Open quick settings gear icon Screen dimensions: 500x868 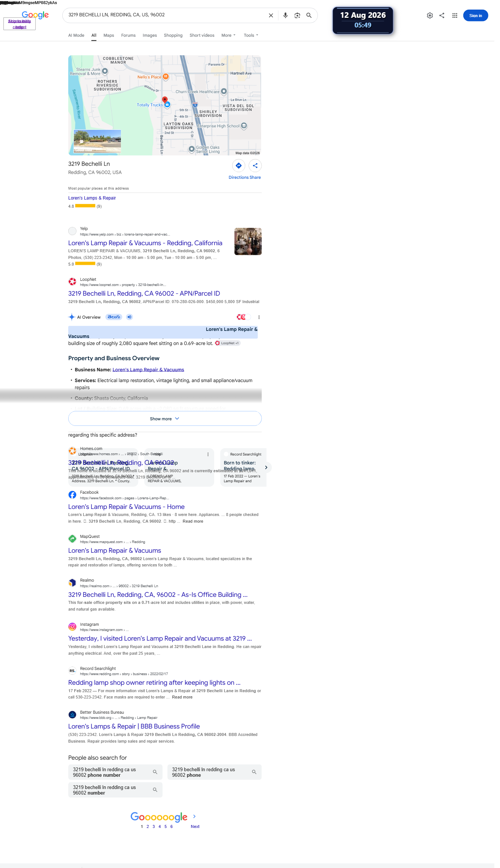(430, 16)
